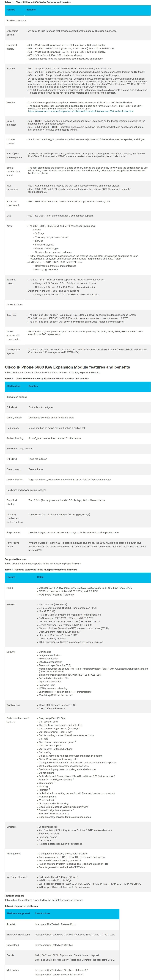Click the 'Supported features' subheading
The height and width of the screenshot is (980, 151).
[16, 559]
